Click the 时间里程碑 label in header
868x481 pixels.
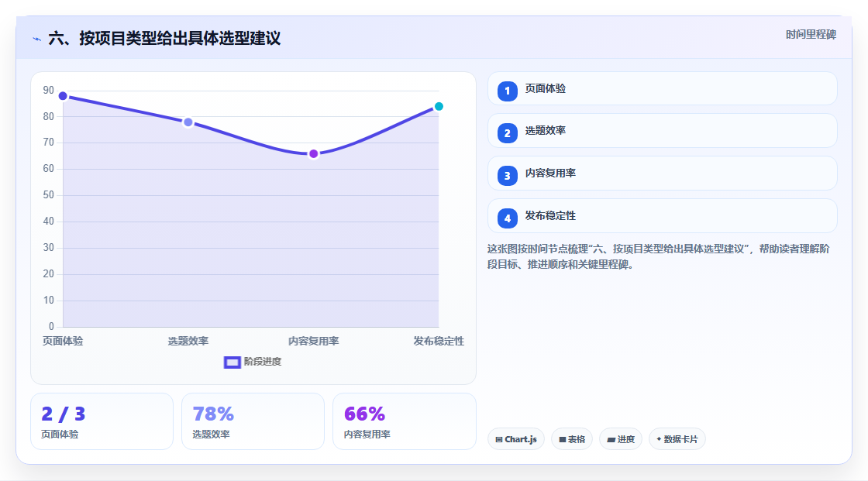tap(811, 34)
